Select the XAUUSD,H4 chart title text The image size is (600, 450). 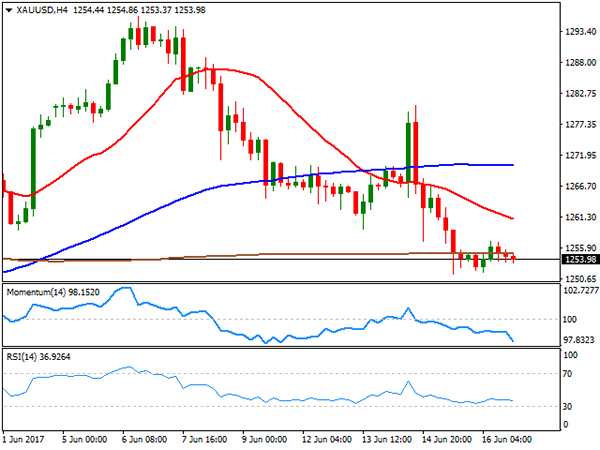tap(42, 10)
